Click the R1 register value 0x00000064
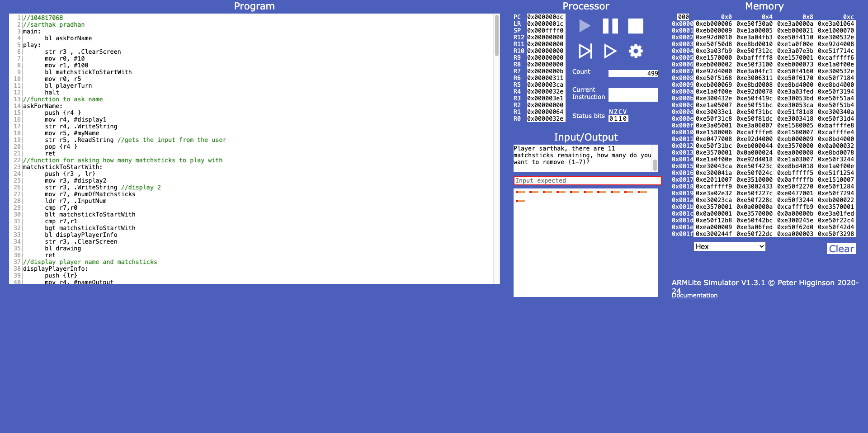 coord(546,112)
